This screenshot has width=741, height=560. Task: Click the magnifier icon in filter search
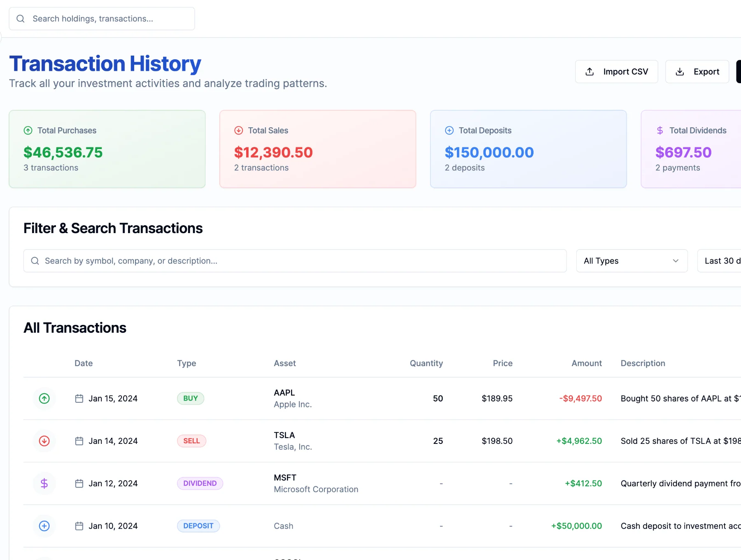pos(35,261)
